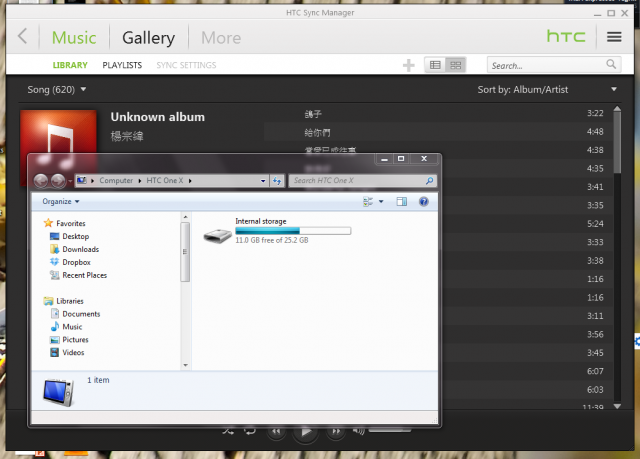
Task: Click the song list scroll up arrow
Action: click(x=617, y=109)
